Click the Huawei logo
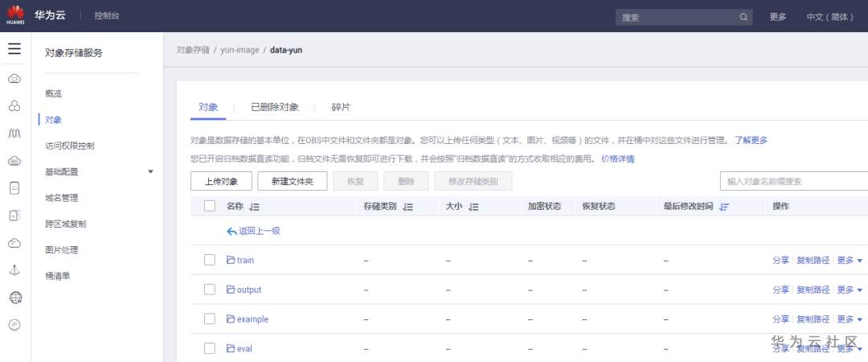The image size is (868, 362). [15, 15]
